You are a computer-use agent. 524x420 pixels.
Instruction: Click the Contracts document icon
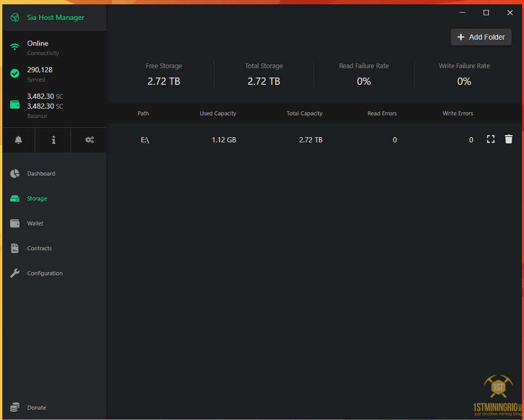coord(15,249)
